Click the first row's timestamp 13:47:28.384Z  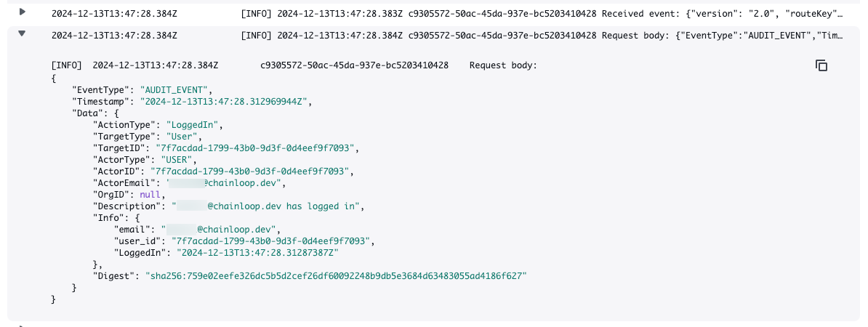point(114,14)
